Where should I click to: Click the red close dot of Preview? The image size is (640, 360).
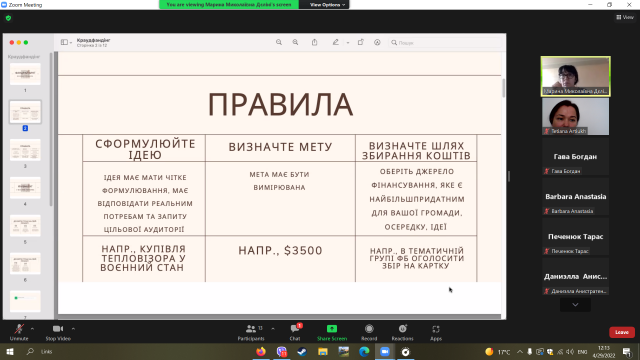[12, 42]
